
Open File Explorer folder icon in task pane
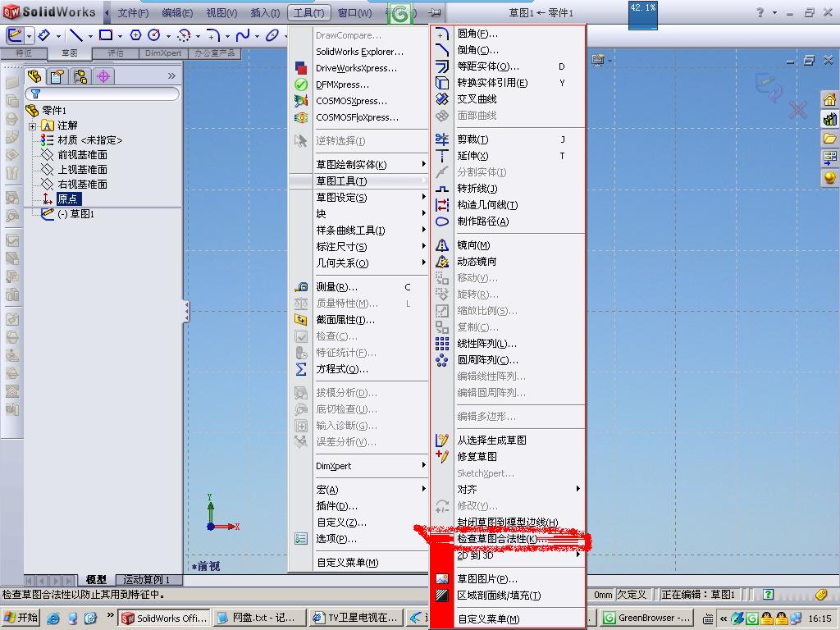(830, 138)
